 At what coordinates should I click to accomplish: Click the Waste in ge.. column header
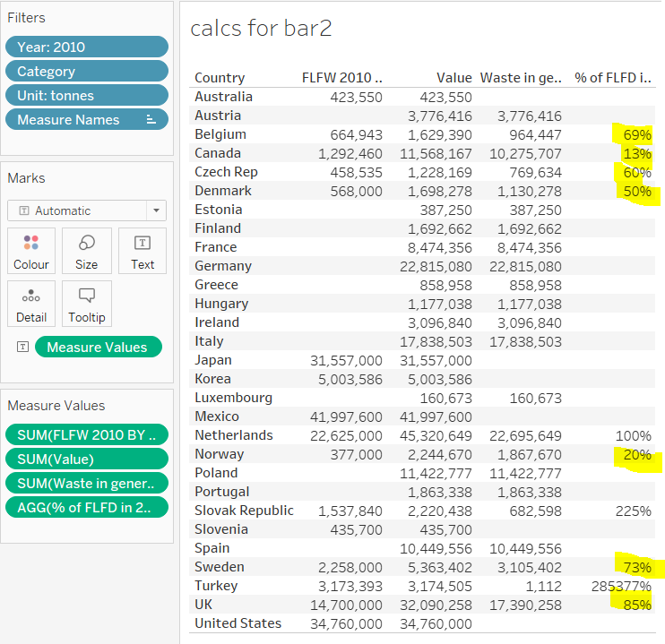[x=521, y=78]
